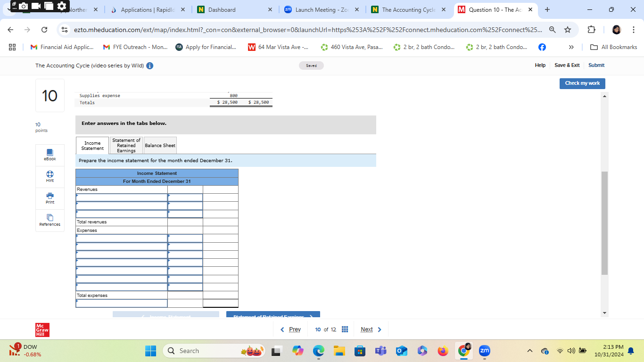The image size is (644, 362).
Task: Click the page vertical scrollbar thumb
Action: pyautogui.click(x=605, y=223)
